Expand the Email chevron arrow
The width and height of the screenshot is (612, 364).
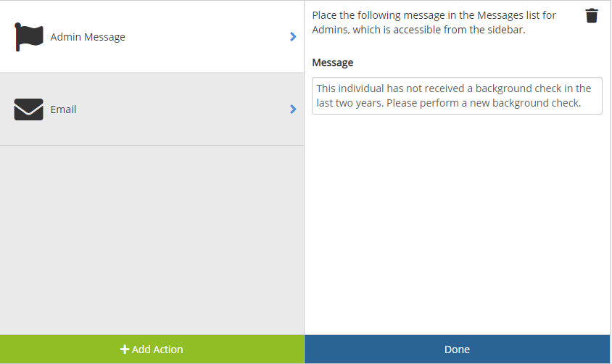click(293, 109)
